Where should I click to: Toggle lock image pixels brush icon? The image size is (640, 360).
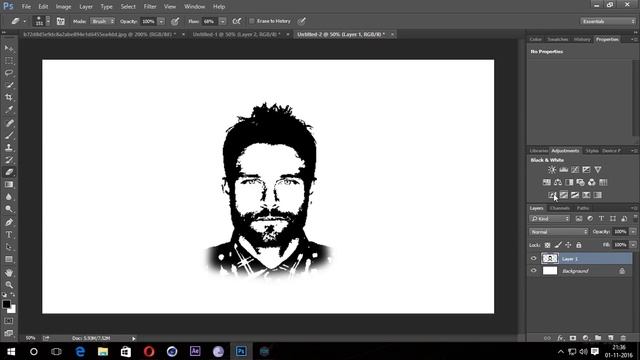558,245
